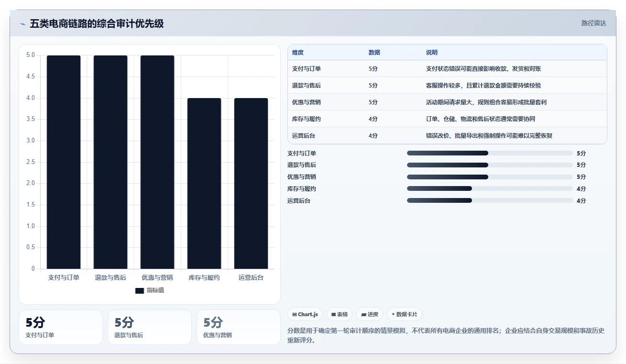Screen dimensions: 626x364
Task: Click the 支付与订单 progress bar
Action: (x=490, y=153)
